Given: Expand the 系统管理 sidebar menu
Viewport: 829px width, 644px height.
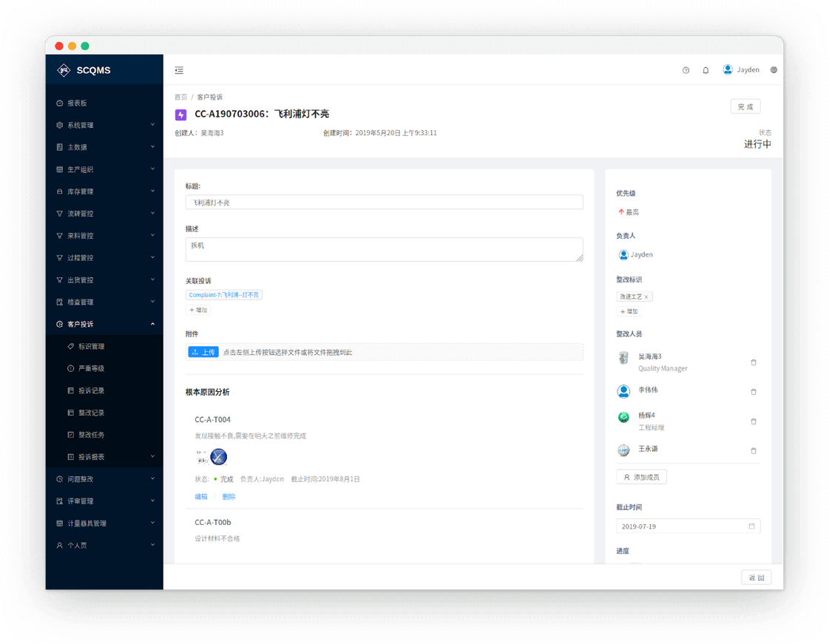Looking at the screenshot, I should (x=104, y=125).
